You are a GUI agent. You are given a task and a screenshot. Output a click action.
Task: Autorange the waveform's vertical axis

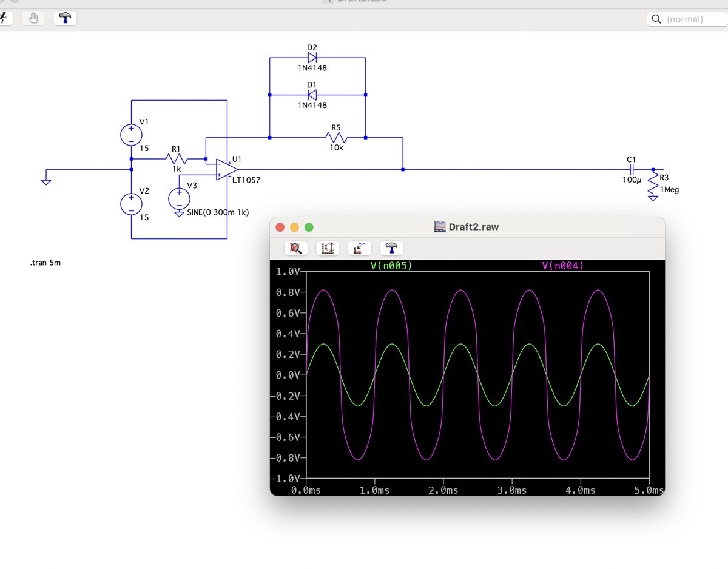(x=328, y=247)
